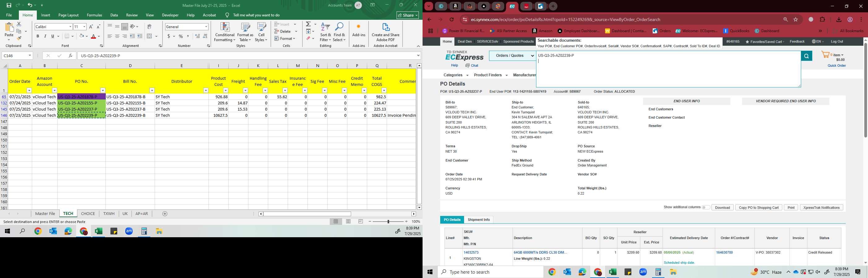Open the Font name dropdown showing Calibri
Screen dimensions: 868x278
[x=70, y=27]
